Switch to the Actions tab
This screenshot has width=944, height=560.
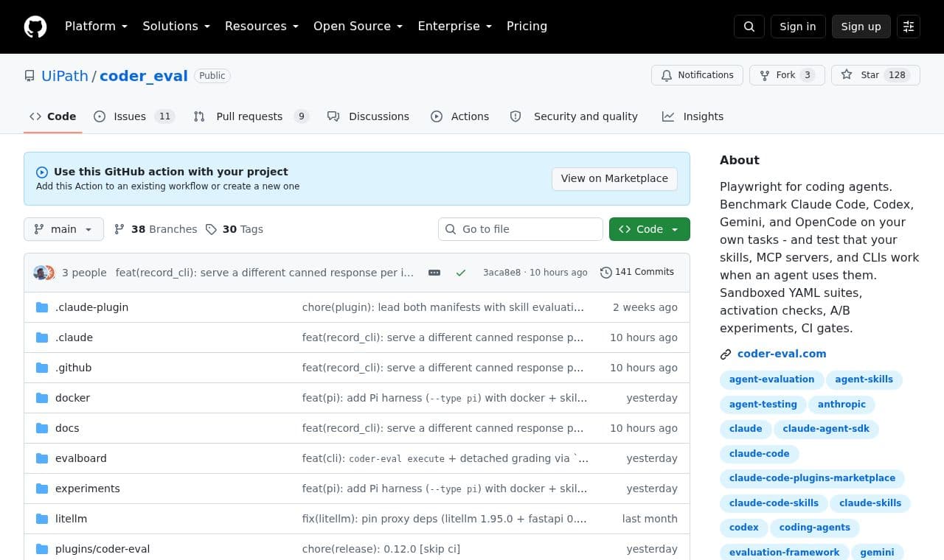[x=459, y=116]
